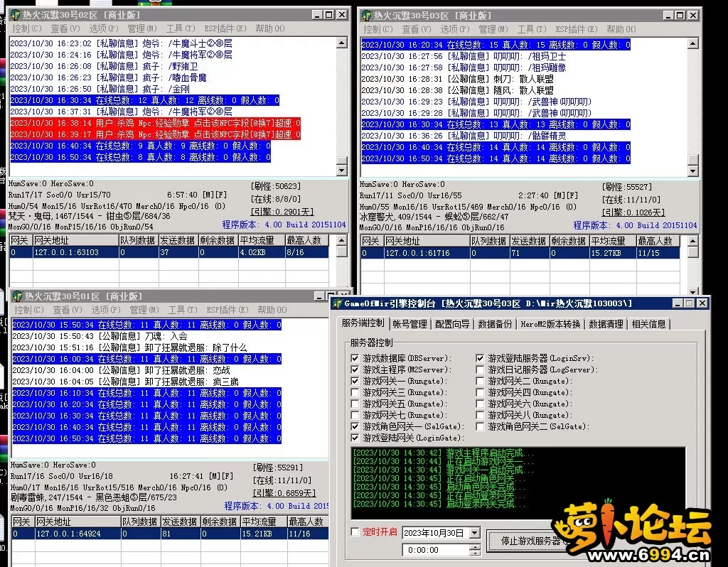Uncheck 游戏主程序 (M2Server) checkbox
728x567 pixels.
355,369
